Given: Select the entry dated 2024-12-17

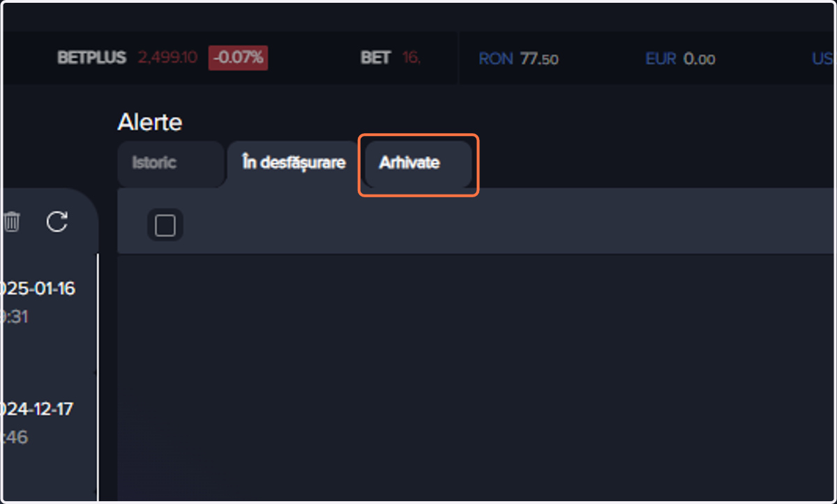Looking at the screenshot, I should [x=38, y=408].
